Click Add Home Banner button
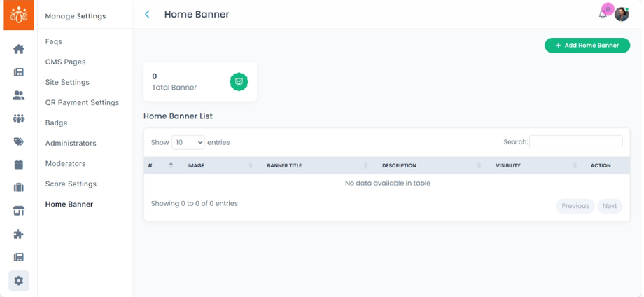This screenshot has width=644, height=297. pyautogui.click(x=587, y=46)
